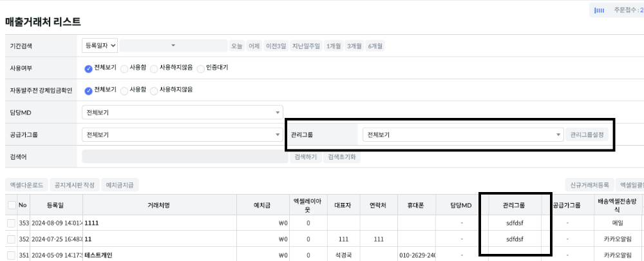The width and height of the screenshot is (644, 261).
Task: Open the 1111 vendor name in row 353
Action: coord(91,223)
